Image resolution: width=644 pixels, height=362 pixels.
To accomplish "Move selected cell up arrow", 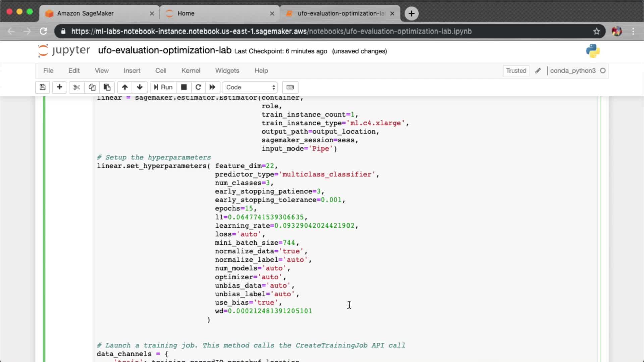I will click(x=125, y=87).
